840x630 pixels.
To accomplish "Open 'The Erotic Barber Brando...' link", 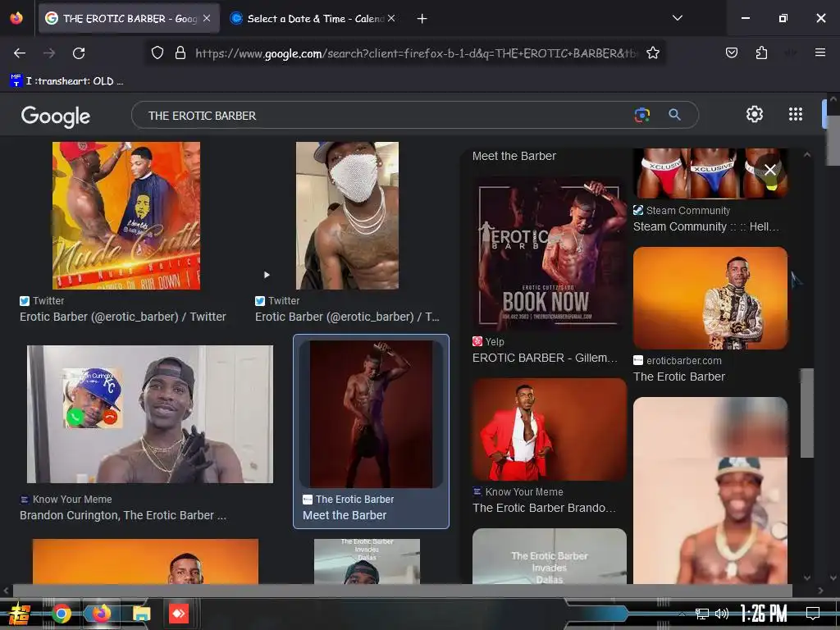I will pos(545,508).
